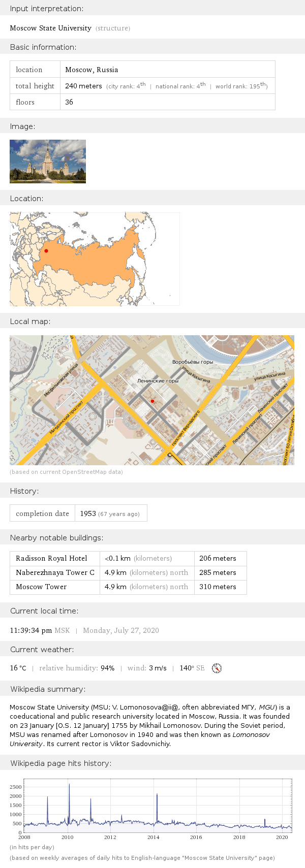
Task: Click the 2014 label on chart axis
Action: (x=153, y=838)
